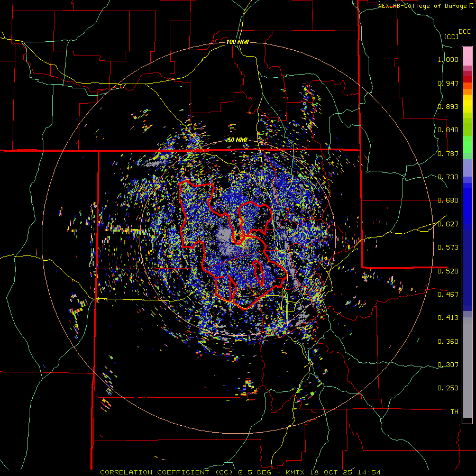Image resolution: width=476 pixels, height=476 pixels.
Task: Select the 0.520 scale value
Action: (448, 271)
